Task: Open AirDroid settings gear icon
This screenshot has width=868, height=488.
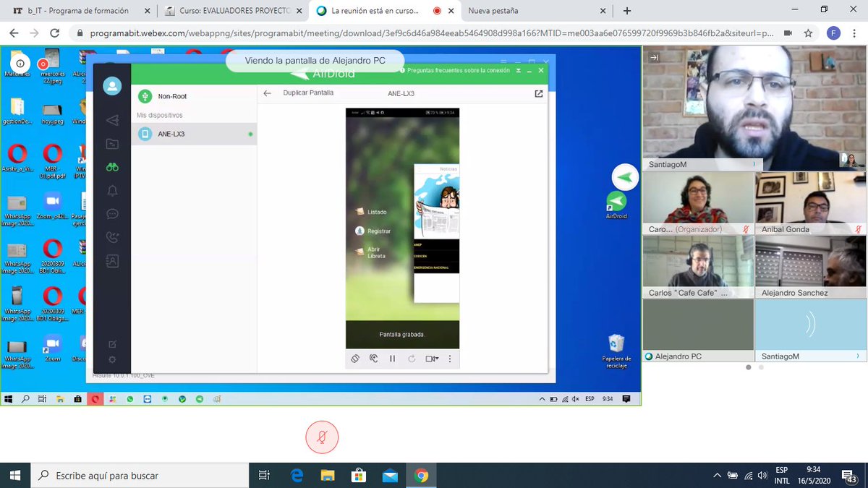Action: pyautogui.click(x=112, y=359)
